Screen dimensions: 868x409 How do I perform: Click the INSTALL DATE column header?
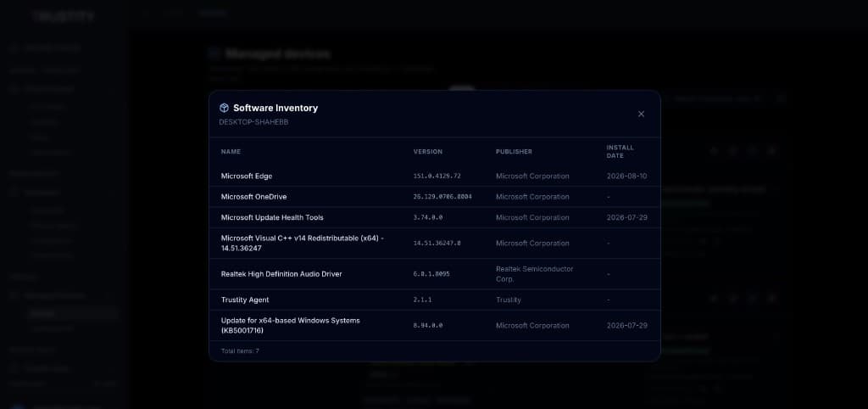[x=620, y=152]
